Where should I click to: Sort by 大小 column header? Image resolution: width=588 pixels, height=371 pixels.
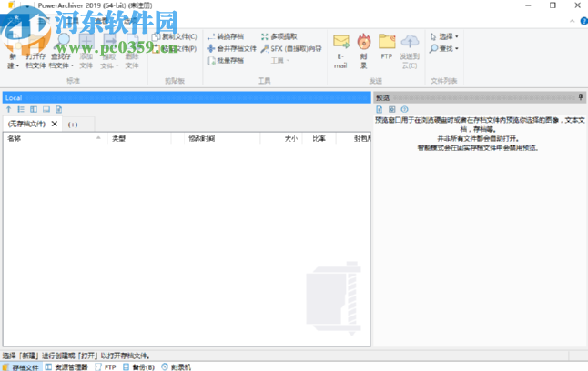(281, 138)
